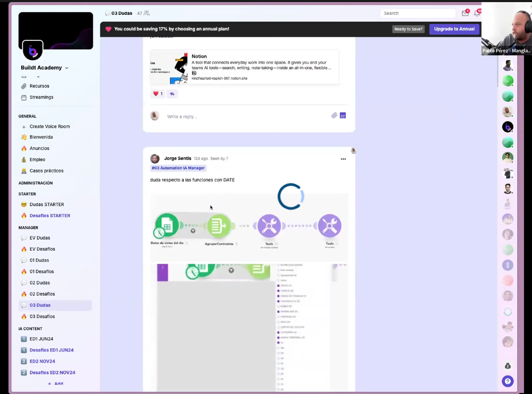
Task: Collapse the MANAGER section header
Action: [x=28, y=227]
